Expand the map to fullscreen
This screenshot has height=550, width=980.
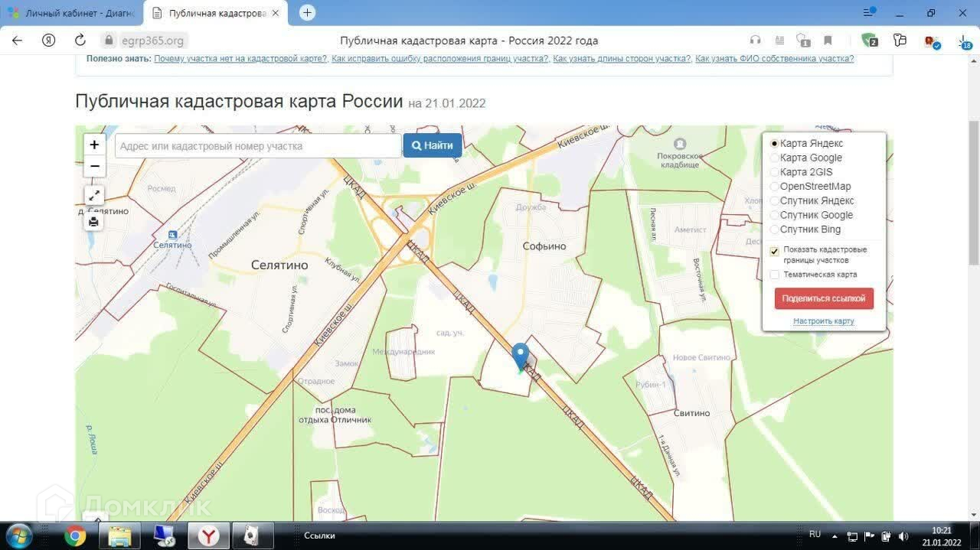(x=94, y=196)
